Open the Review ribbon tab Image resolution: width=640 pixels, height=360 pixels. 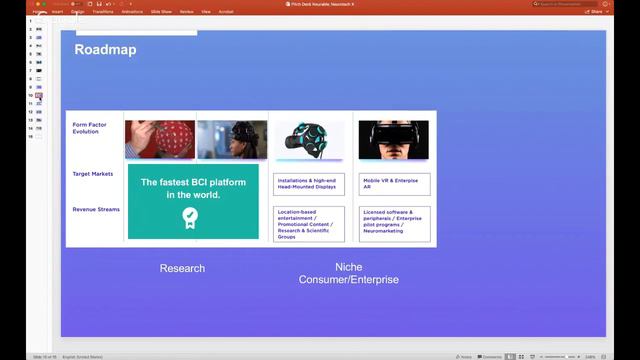pyautogui.click(x=187, y=12)
